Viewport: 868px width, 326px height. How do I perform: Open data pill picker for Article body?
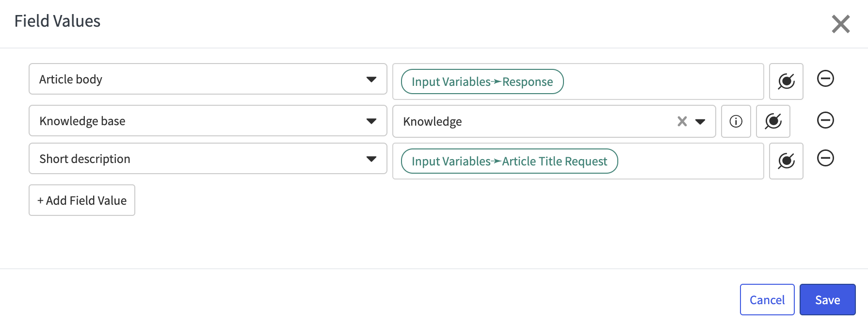786,81
